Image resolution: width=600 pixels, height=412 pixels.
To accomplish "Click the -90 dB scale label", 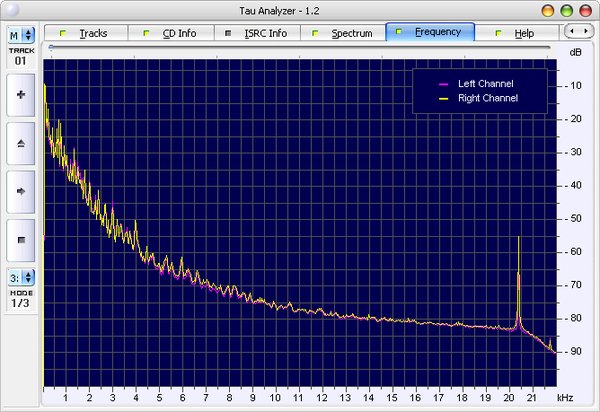I will coord(574,351).
